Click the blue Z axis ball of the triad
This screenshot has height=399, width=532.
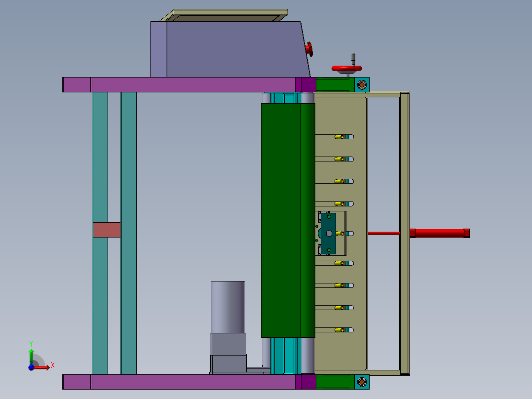click(x=31, y=367)
